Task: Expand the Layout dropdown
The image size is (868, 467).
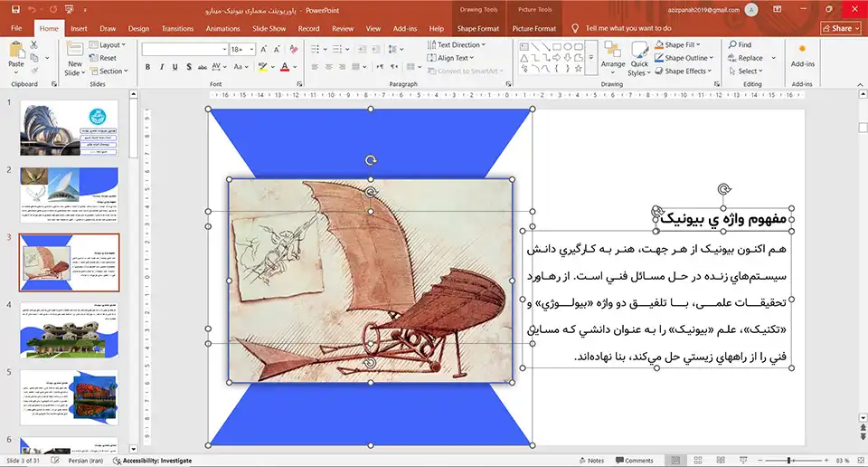Action: coord(112,44)
